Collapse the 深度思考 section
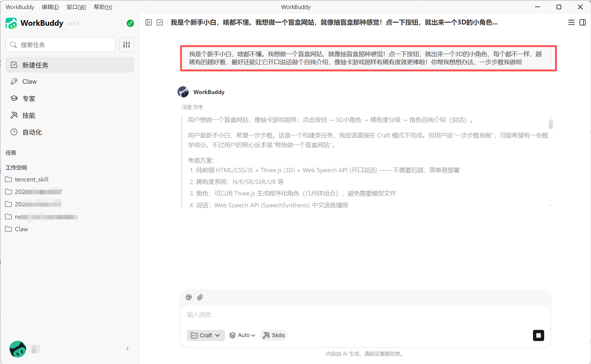The height and width of the screenshot is (364, 591). [192, 107]
